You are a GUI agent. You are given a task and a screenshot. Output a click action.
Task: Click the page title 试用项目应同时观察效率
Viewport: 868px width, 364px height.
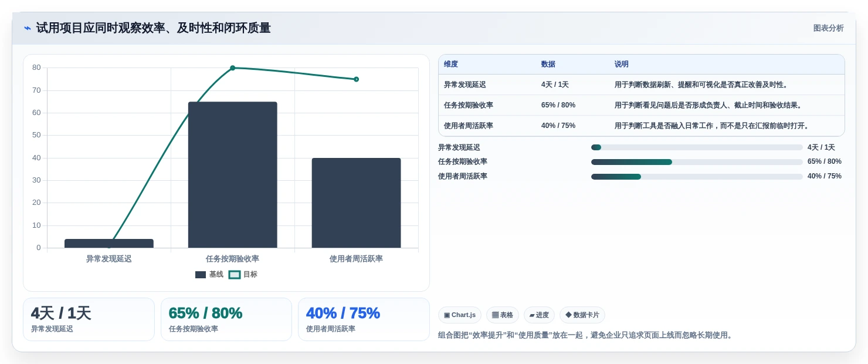153,28
